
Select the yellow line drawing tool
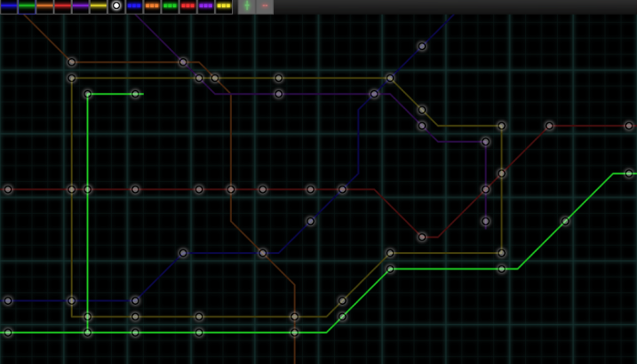(x=98, y=6)
